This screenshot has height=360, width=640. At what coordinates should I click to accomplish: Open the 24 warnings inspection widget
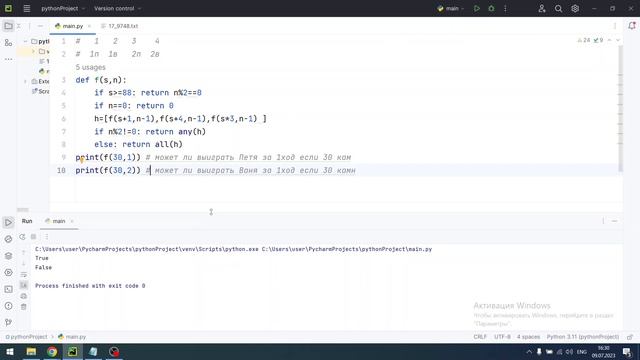coord(584,40)
